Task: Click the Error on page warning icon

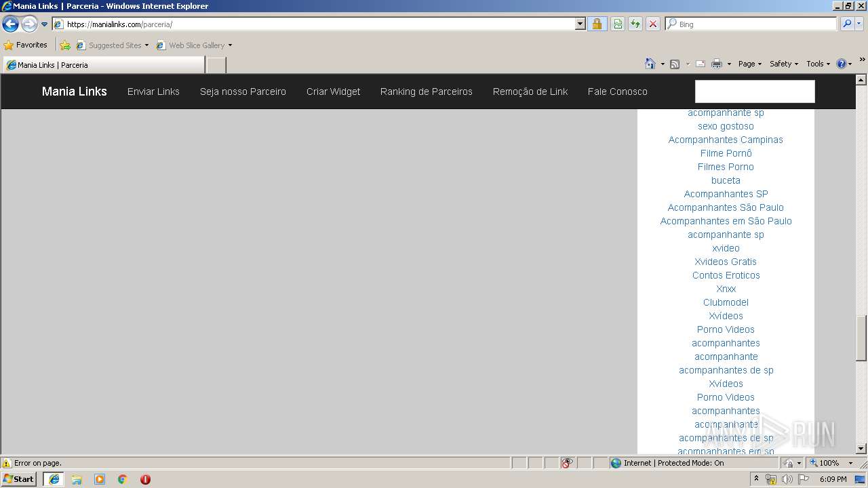Action: point(7,463)
